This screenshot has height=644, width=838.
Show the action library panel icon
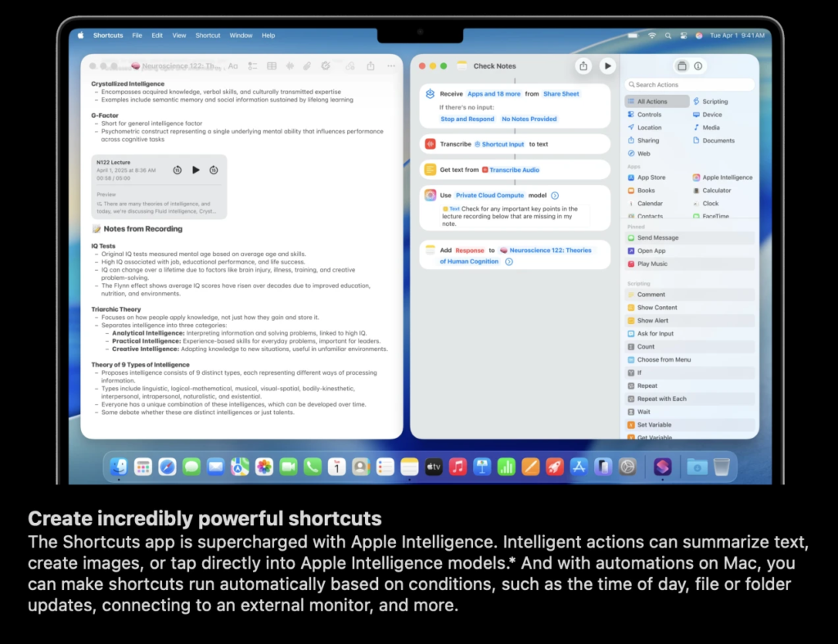681,66
